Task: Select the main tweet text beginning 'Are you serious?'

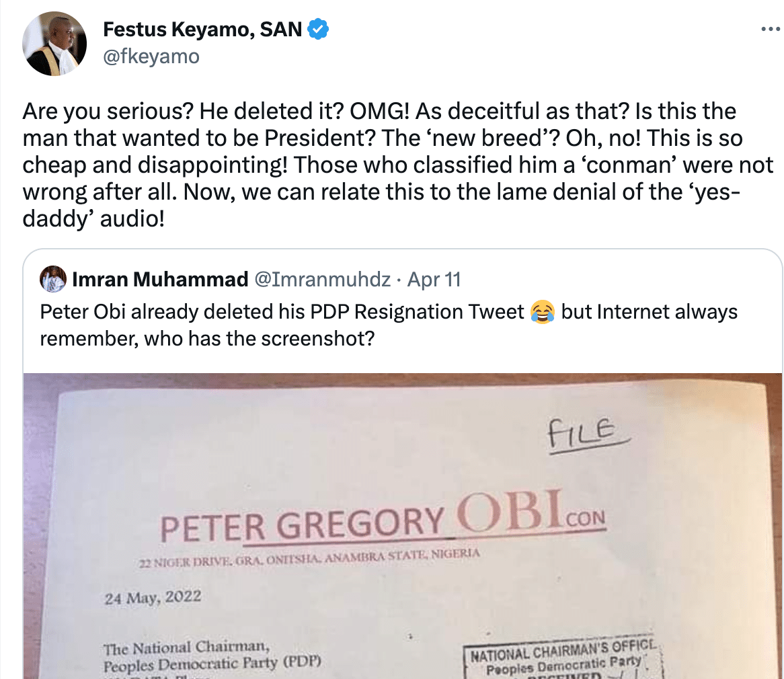Action: coord(397,165)
